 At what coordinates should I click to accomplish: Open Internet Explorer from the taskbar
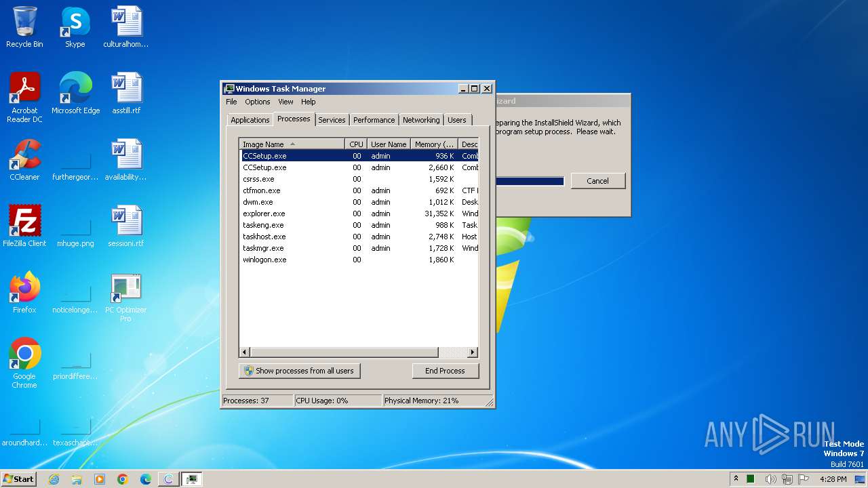coord(54,479)
